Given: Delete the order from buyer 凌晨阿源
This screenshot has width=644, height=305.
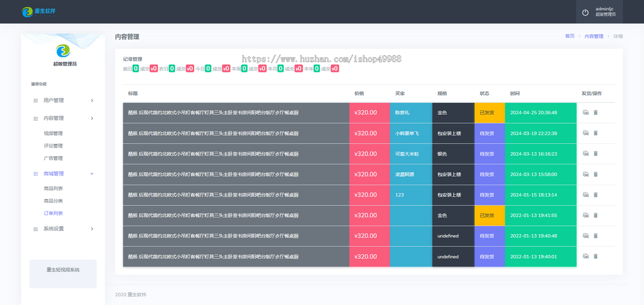Looking at the screenshot, I should point(595,174).
